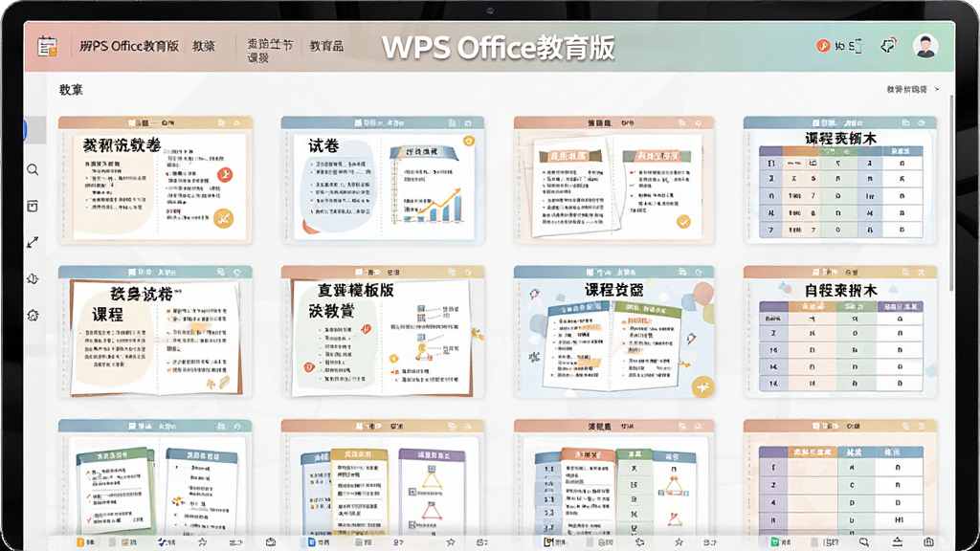Screen dimensions: 980x551
Task: Click the yellow checkmark badge on paper-sheets card
Action: (683, 221)
